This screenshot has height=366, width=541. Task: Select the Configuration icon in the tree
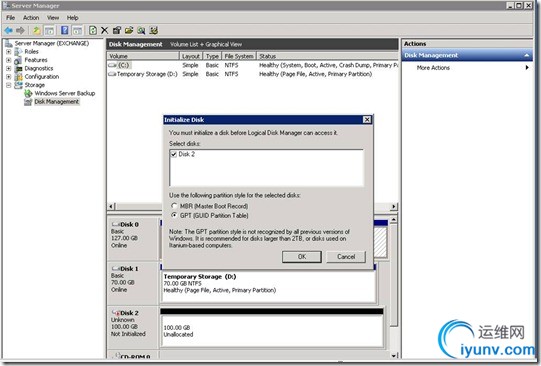point(19,77)
